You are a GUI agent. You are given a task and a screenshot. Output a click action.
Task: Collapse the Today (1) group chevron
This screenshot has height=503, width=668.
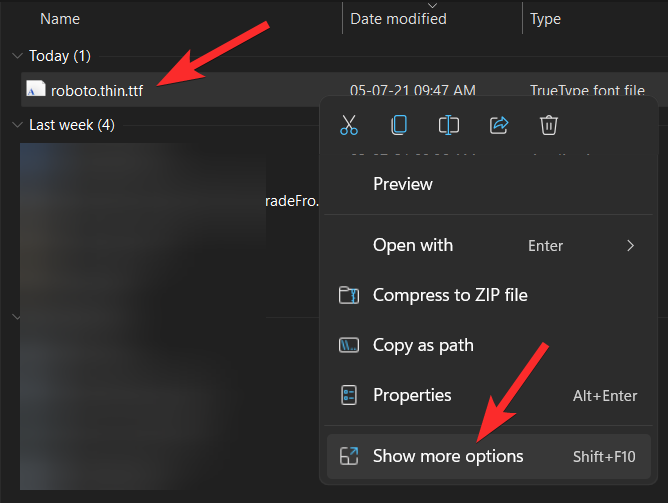point(16,57)
